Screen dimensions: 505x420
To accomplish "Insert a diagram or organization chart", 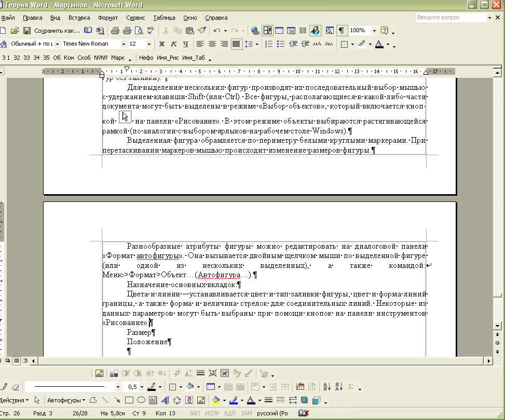I will 177,400.
